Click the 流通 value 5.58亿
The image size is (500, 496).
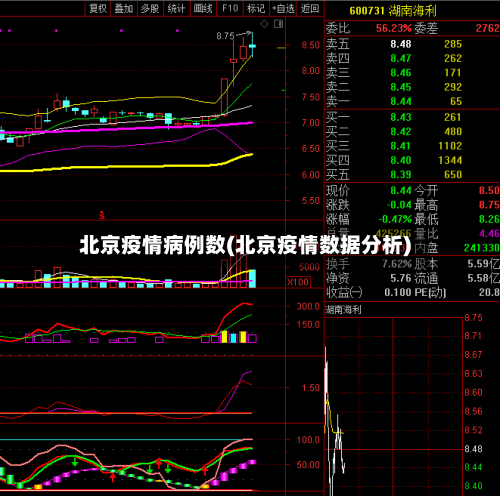pos(483,278)
